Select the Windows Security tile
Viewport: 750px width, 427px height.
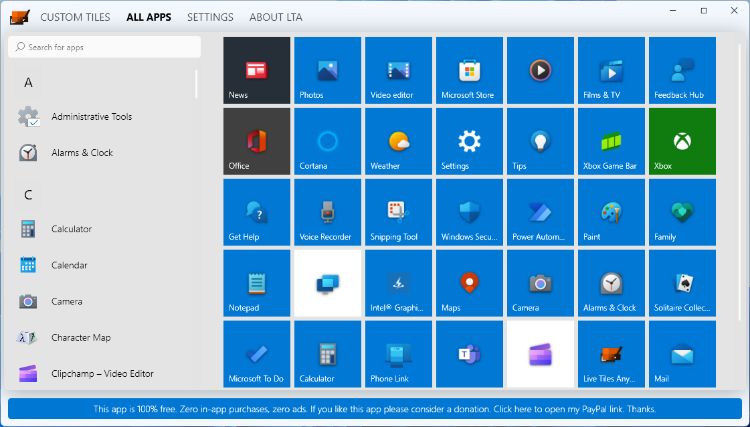[x=469, y=212]
